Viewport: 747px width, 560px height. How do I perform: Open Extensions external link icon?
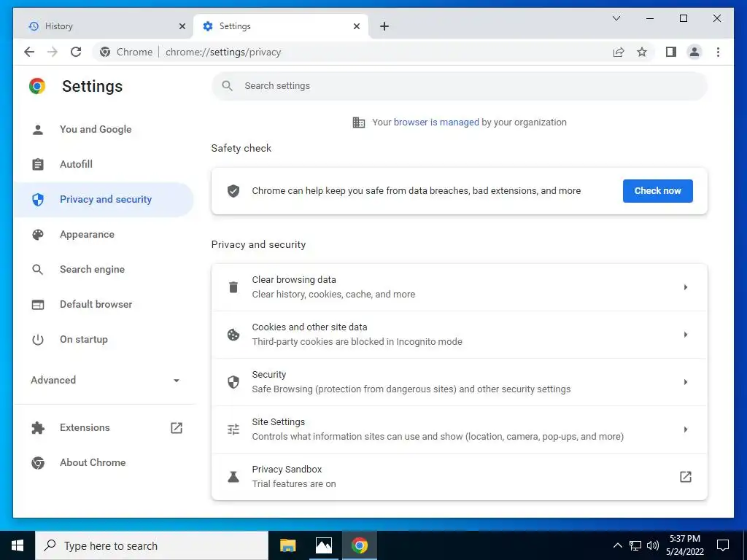(177, 427)
